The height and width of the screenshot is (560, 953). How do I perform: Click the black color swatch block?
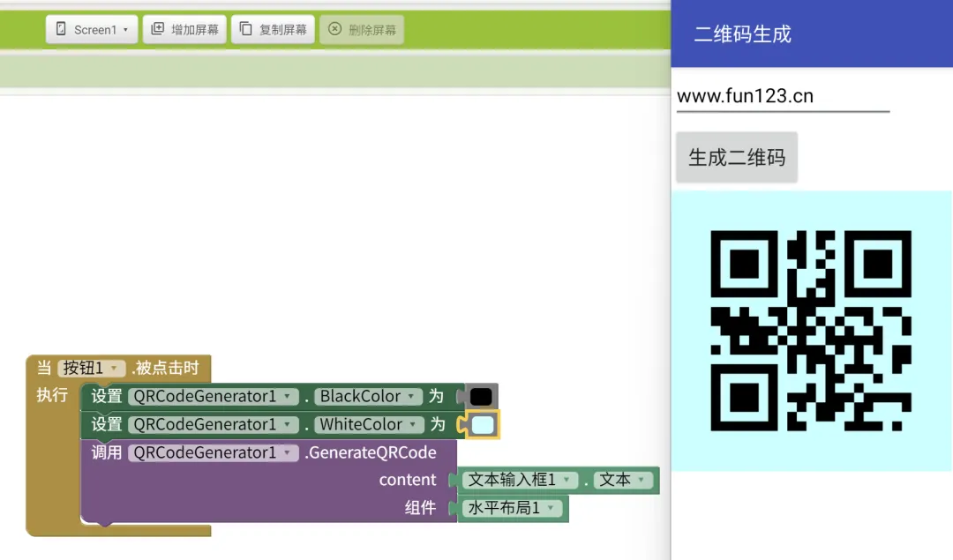click(481, 397)
